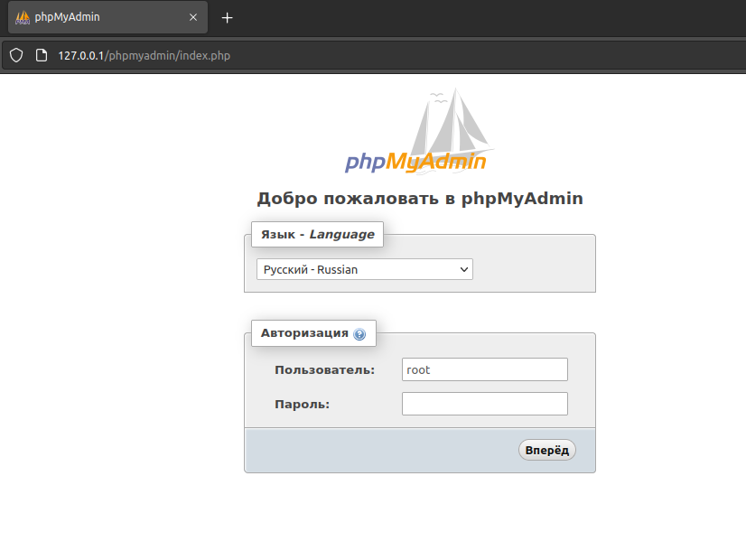The width and height of the screenshot is (746, 560).
Task: Click the Добро пожаловать в phpMyAdmin heading
Action: coord(420,199)
